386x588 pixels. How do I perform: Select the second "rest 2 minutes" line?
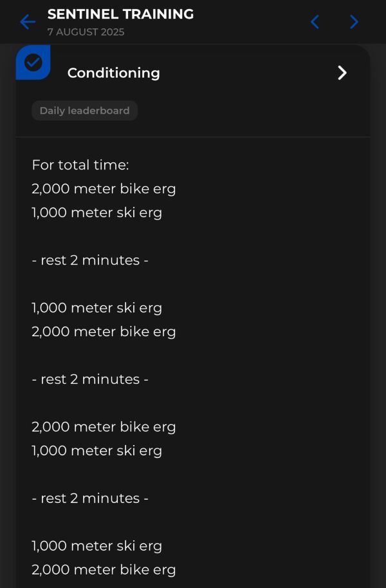(x=90, y=379)
